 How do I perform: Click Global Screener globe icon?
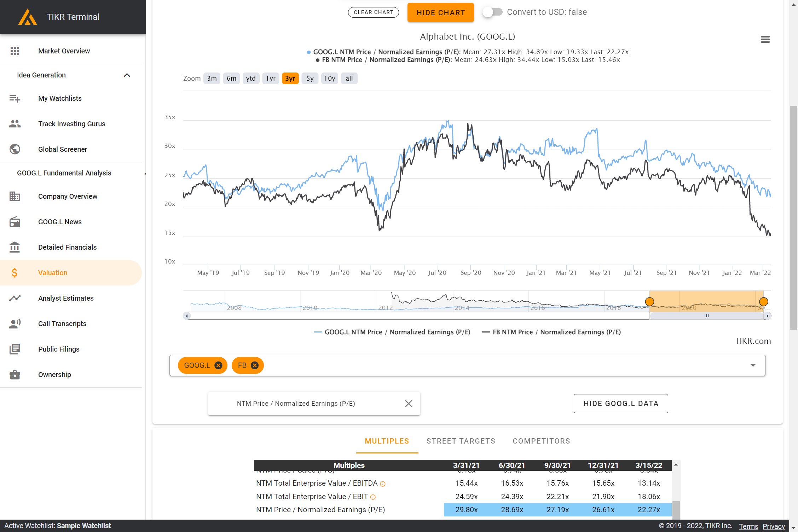click(x=15, y=149)
